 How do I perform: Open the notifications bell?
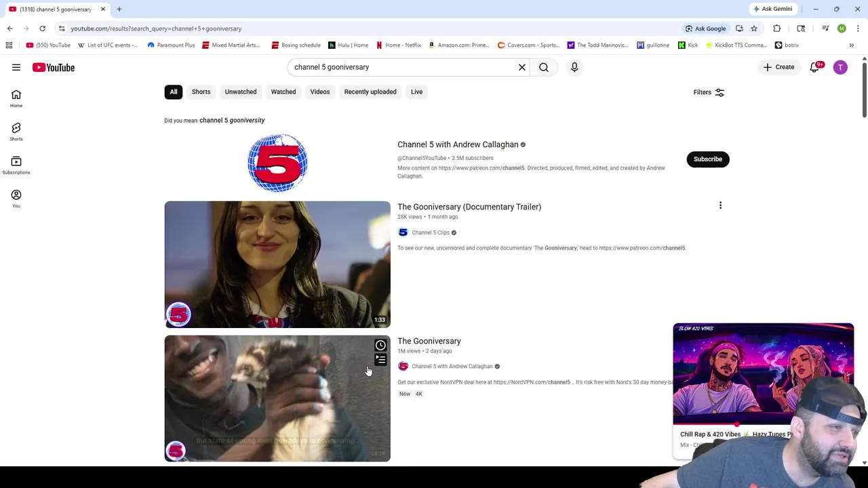[x=814, y=67]
